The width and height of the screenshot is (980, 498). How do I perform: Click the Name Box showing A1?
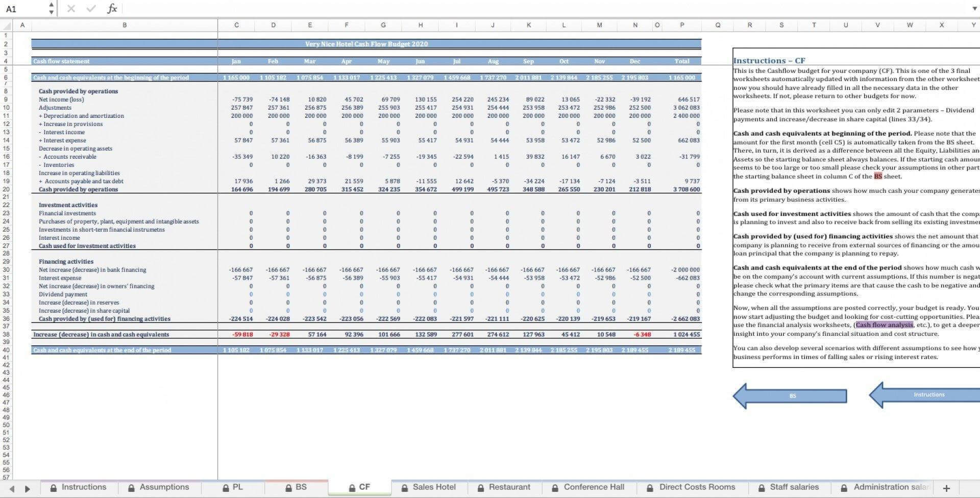(24, 9)
